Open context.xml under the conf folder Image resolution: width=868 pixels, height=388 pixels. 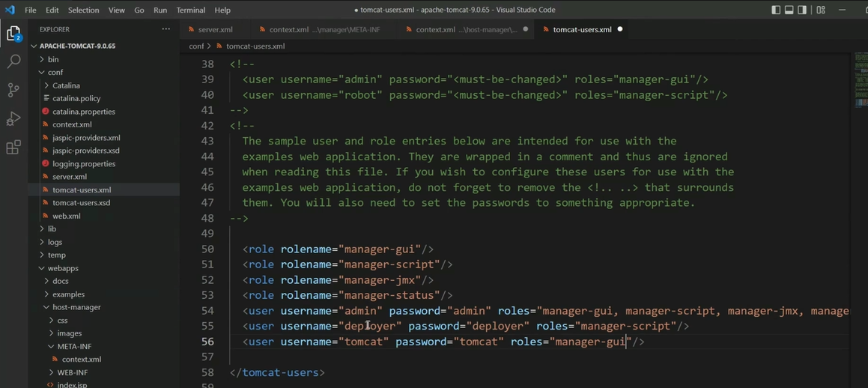72,124
